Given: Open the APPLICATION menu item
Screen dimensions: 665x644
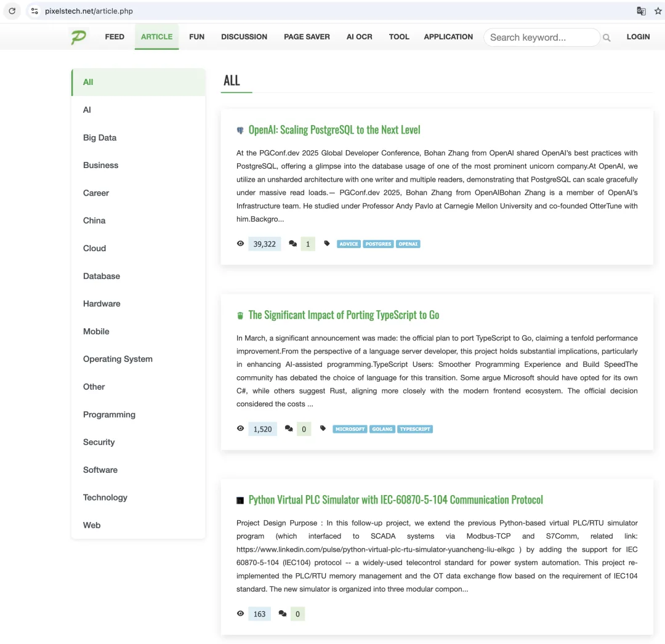Looking at the screenshot, I should [448, 37].
